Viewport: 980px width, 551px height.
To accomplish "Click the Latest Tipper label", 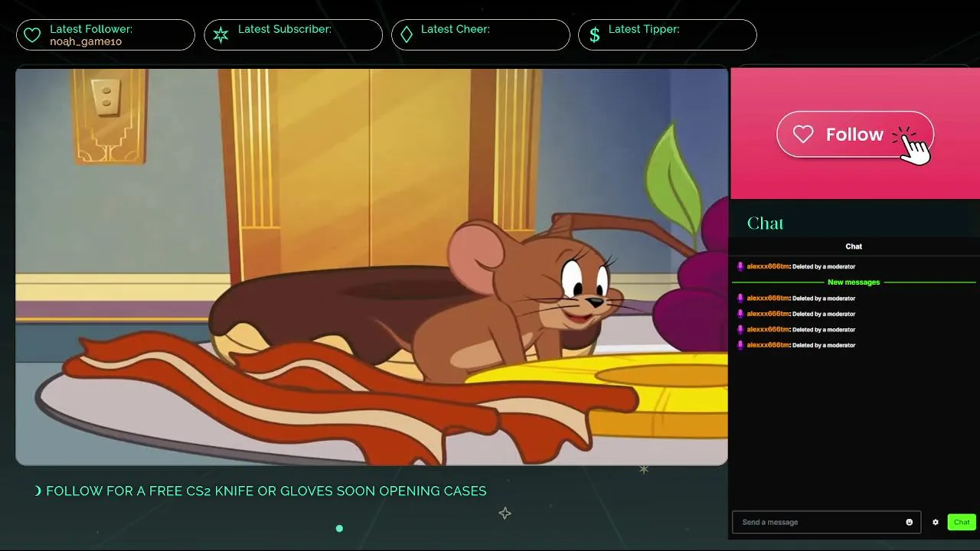I will 644,29.
